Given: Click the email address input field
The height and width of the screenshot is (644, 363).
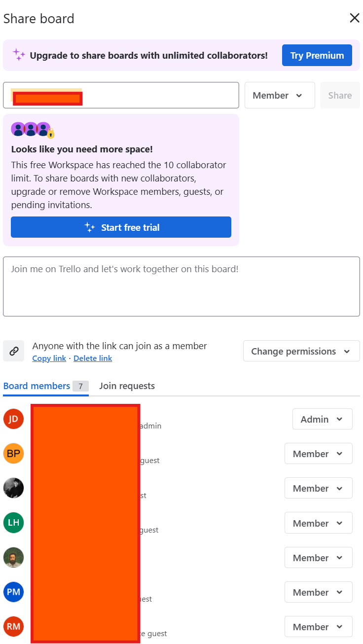Looking at the screenshot, I should click(x=121, y=95).
